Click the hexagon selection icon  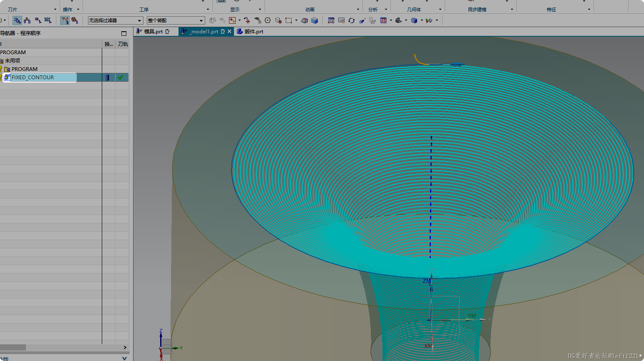click(x=268, y=20)
